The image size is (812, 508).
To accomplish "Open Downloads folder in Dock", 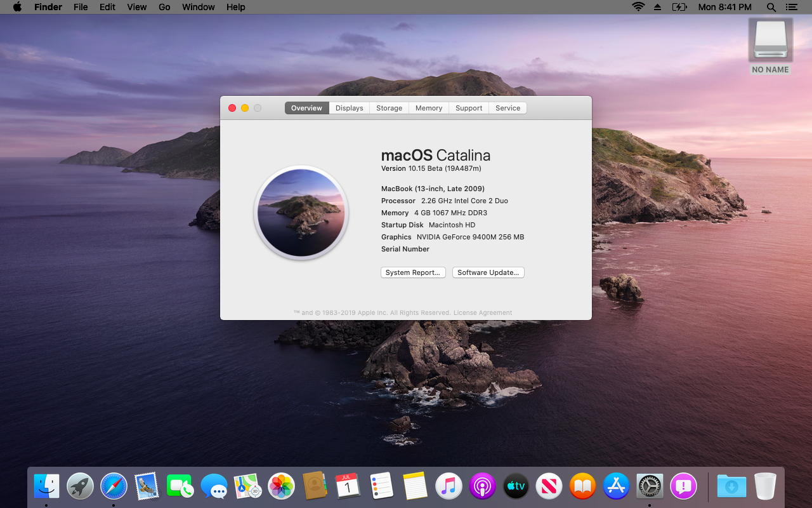I will [731, 486].
